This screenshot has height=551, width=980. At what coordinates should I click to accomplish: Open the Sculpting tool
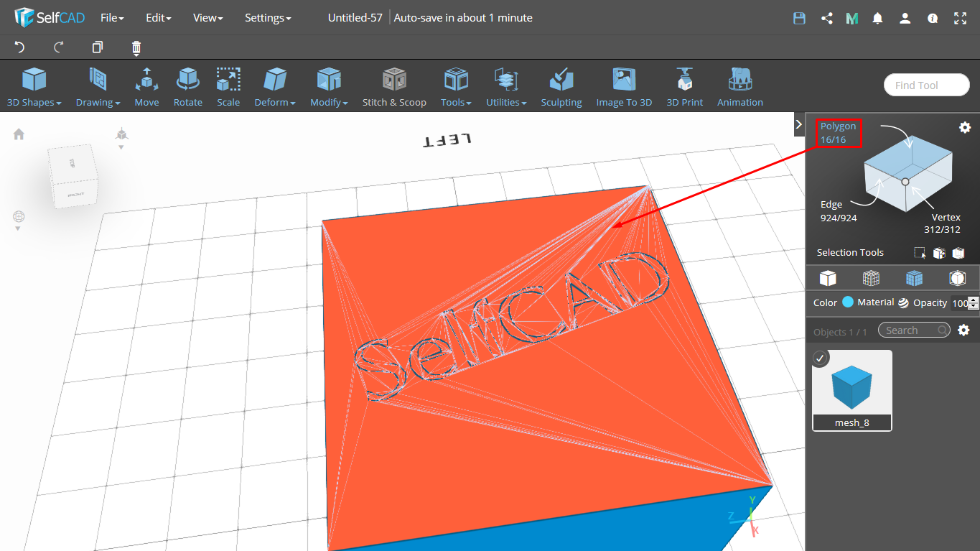(x=561, y=87)
